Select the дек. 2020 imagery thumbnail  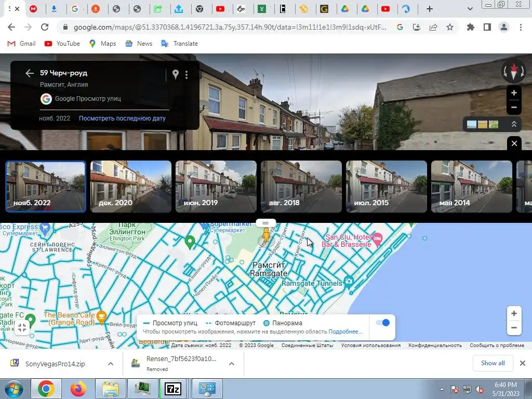click(x=131, y=187)
